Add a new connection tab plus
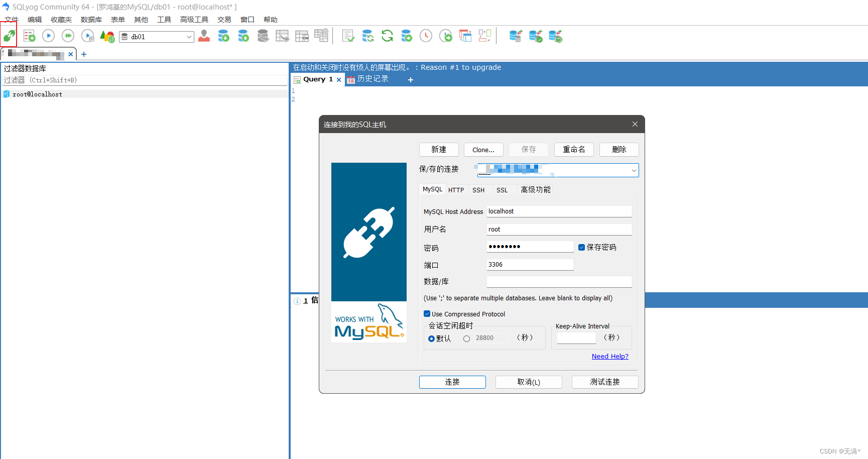 84,54
